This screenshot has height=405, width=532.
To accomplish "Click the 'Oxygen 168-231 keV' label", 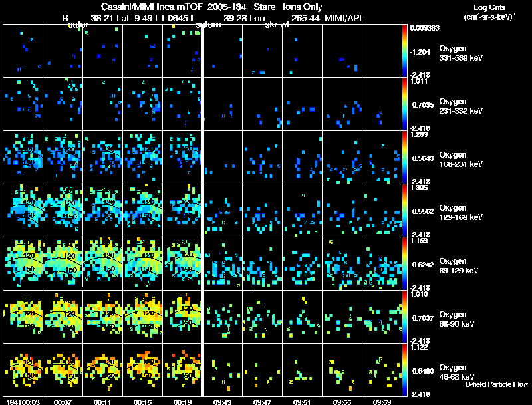I will [461, 160].
